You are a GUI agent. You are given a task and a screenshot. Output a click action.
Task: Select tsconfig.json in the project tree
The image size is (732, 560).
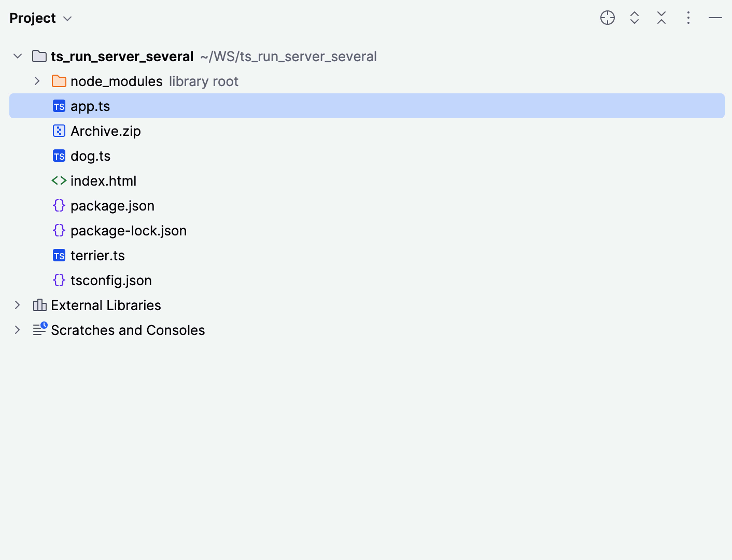tap(111, 280)
